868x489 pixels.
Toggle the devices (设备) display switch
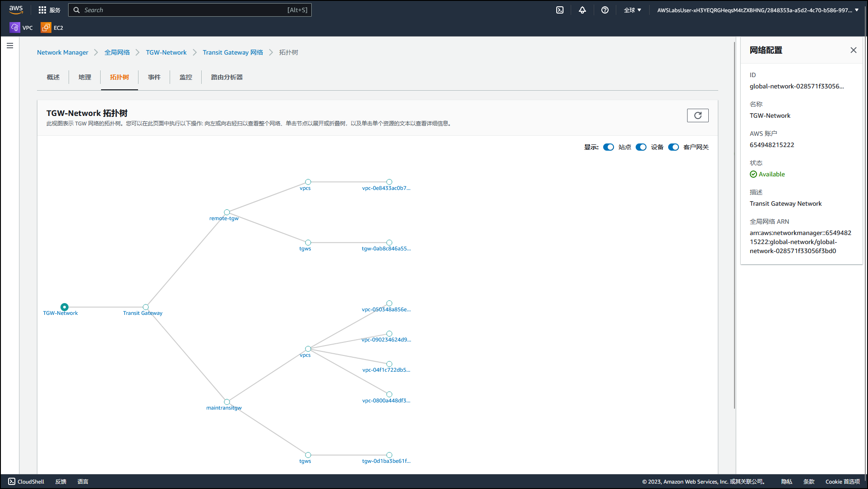click(641, 147)
